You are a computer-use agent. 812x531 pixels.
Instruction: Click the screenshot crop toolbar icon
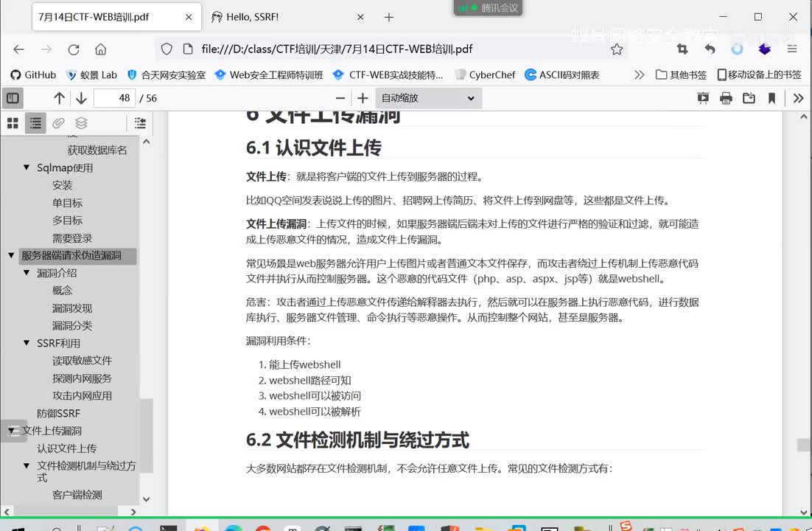pos(682,49)
